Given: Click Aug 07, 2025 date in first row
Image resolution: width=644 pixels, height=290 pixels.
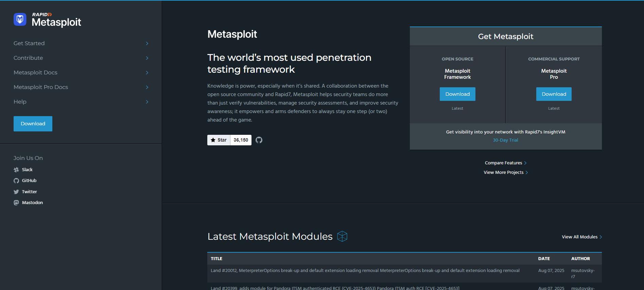Looking at the screenshot, I should [x=551, y=271].
